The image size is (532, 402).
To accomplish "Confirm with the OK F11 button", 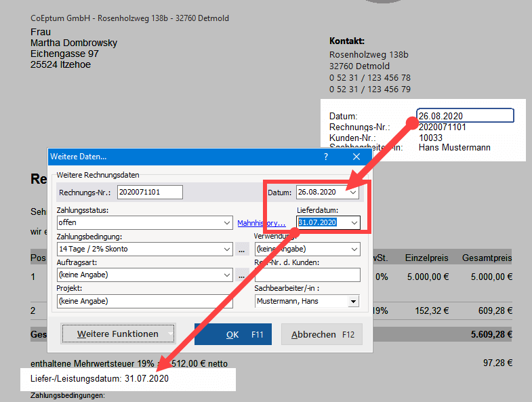I will pyautogui.click(x=232, y=334).
